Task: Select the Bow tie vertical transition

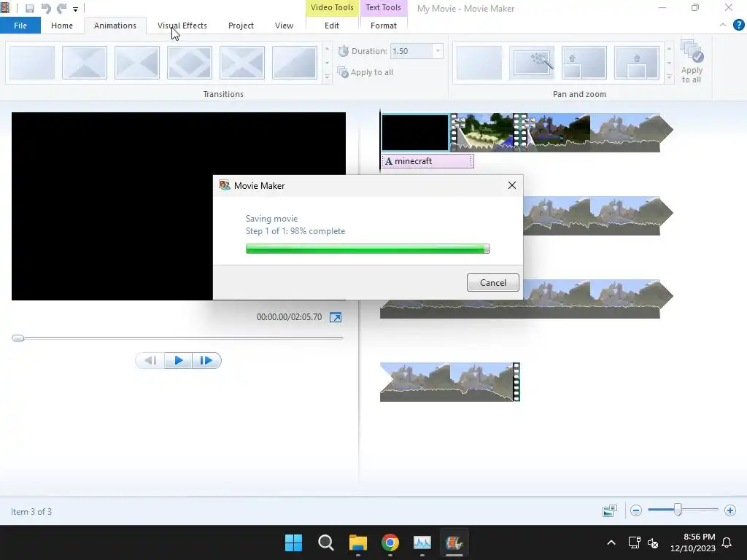Action: (136, 63)
